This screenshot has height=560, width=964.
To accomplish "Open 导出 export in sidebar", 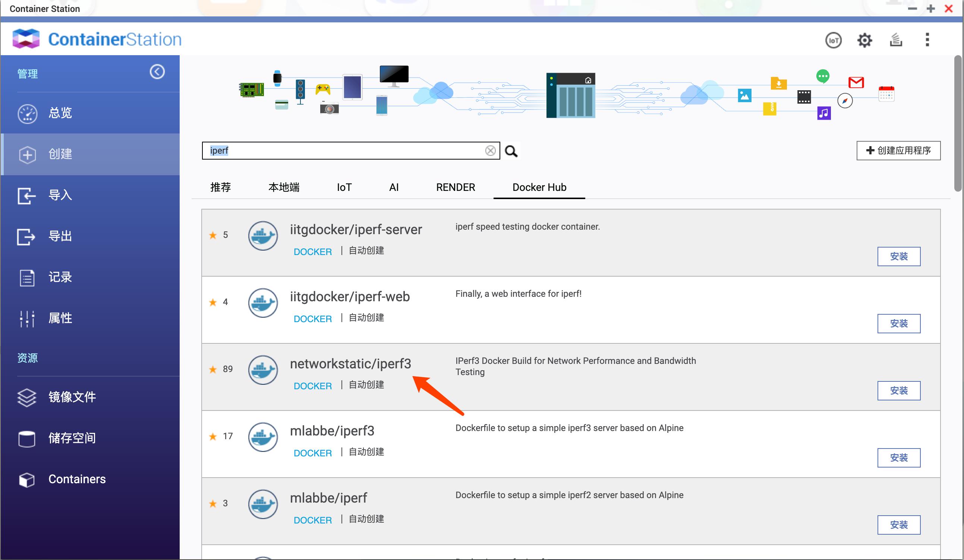I will (x=60, y=236).
